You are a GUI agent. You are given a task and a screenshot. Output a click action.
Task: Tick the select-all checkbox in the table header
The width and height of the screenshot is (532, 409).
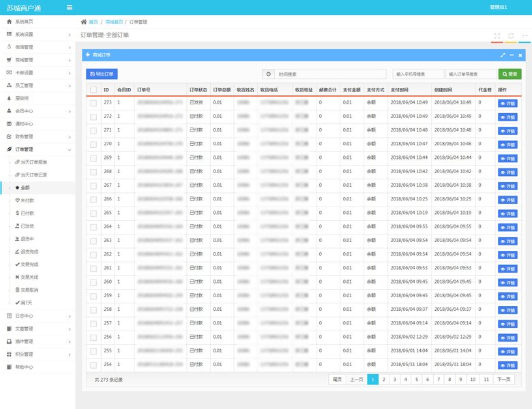tap(93, 89)
